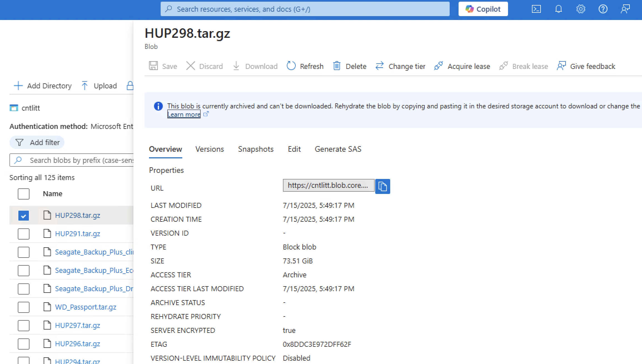This screenshot has height=364, width=642.
Task: Click the top-bar feedback person icon
Action: coord(625,9)
